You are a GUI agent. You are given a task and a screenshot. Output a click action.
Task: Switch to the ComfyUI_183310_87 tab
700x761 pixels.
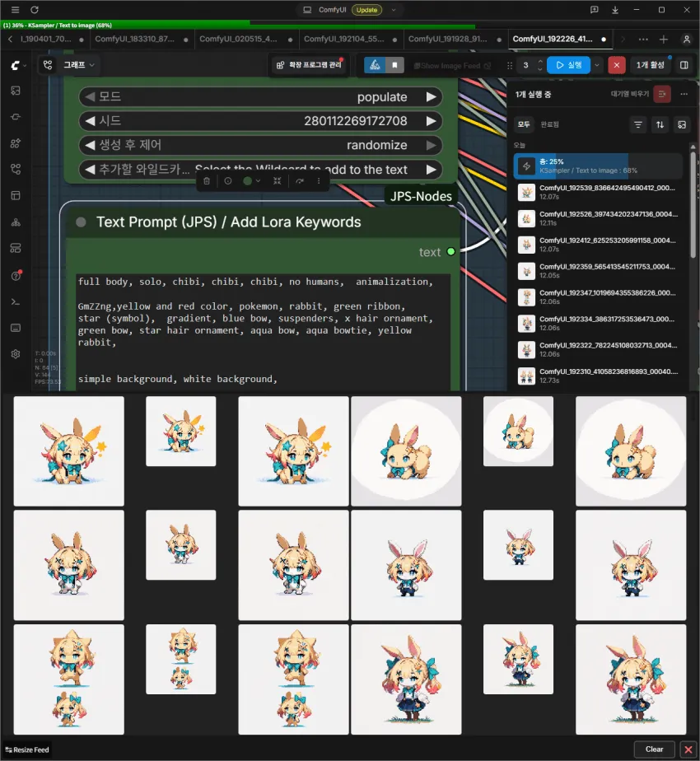tap(142, 40)
